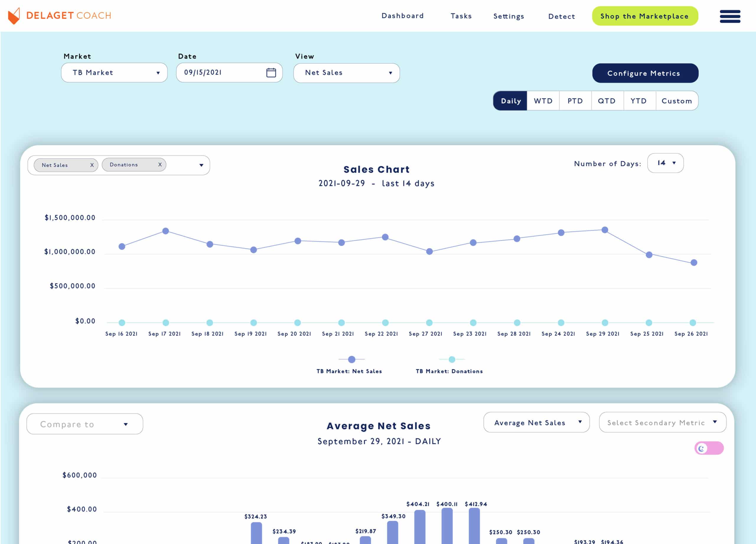Click the $412.94 bar
Image resolution: width=756 pixels, height=544 pixels.
[474, 526]
